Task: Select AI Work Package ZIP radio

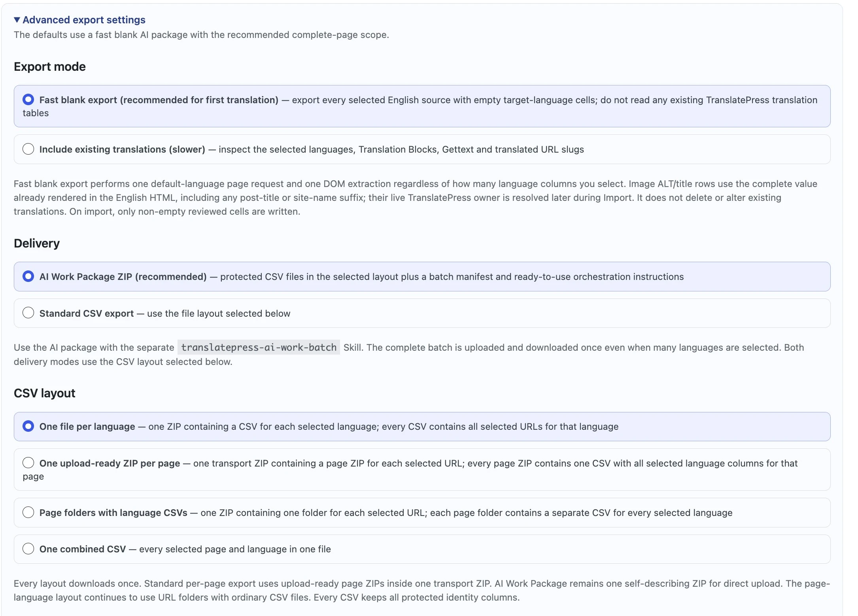Action: click(28, 276)
